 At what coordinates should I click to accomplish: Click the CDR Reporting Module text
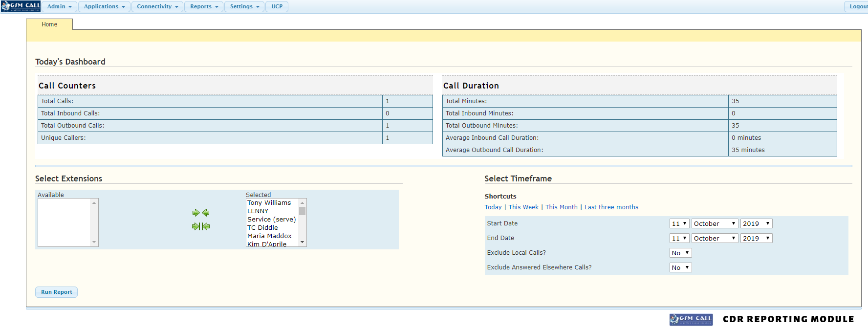click(788, 319)
